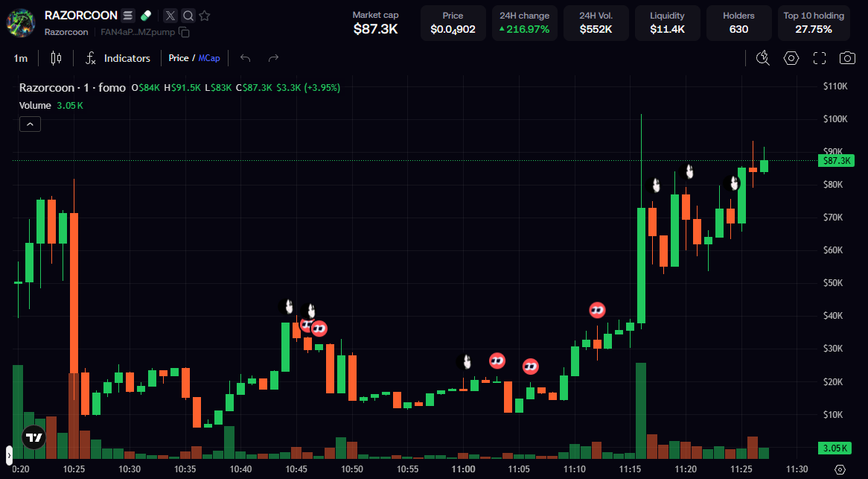Copy the contract address with the copy icon
This screenshot has height=479, width=868.
tap(185, 32)
